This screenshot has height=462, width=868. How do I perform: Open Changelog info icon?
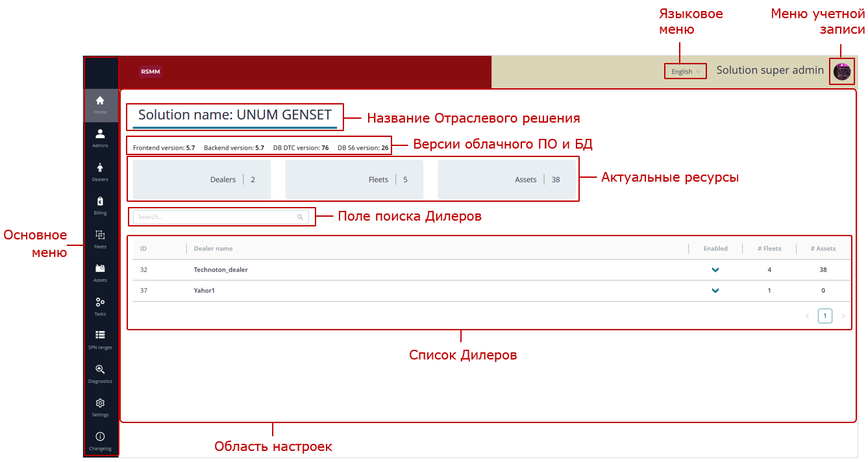tap(100, 440)
